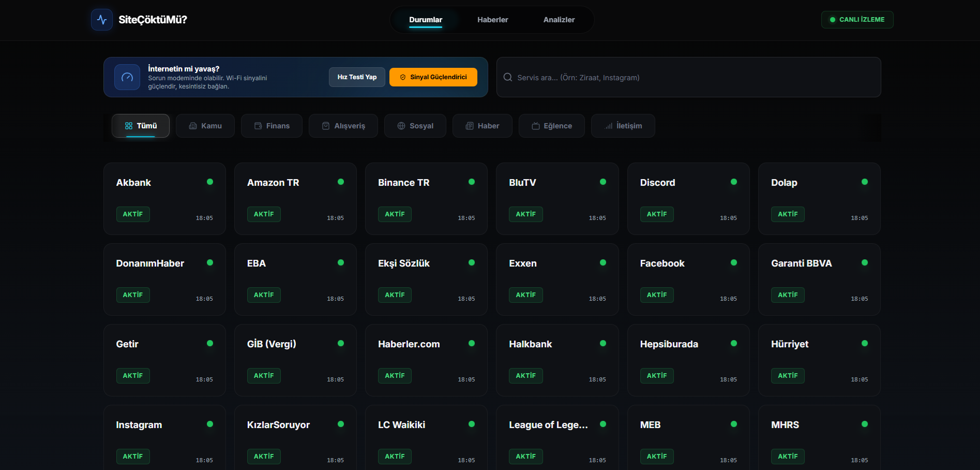Viewport: 980px width, 470px height.
Task: Click the popcorn icon on Eğlence filter
Action: (536, 126)
